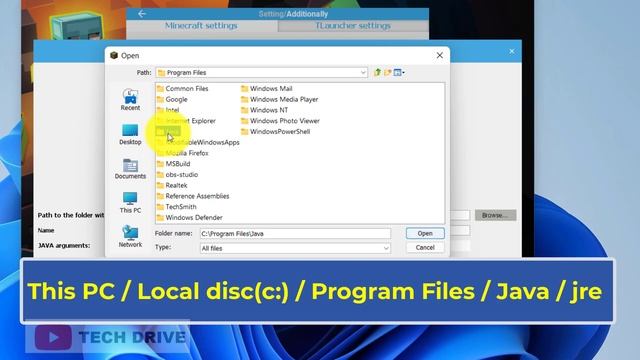The image size is (640, 360).
Task: Switch to TLauncher settings tab
Action: click(353, 26)
